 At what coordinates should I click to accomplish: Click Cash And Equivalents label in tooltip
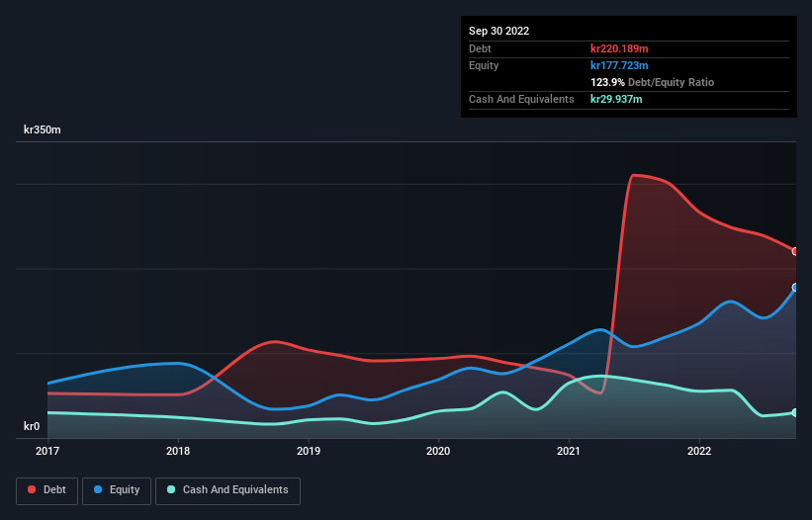point(521,99)
